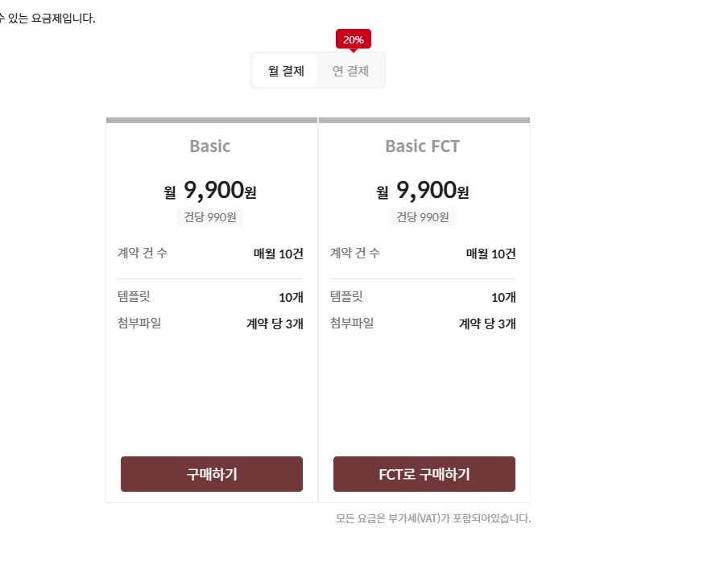Image resolution: width=728 pixels, height=561 pixels.
Task: Click the 요금제 description text at top
Action: click(50, 15)
